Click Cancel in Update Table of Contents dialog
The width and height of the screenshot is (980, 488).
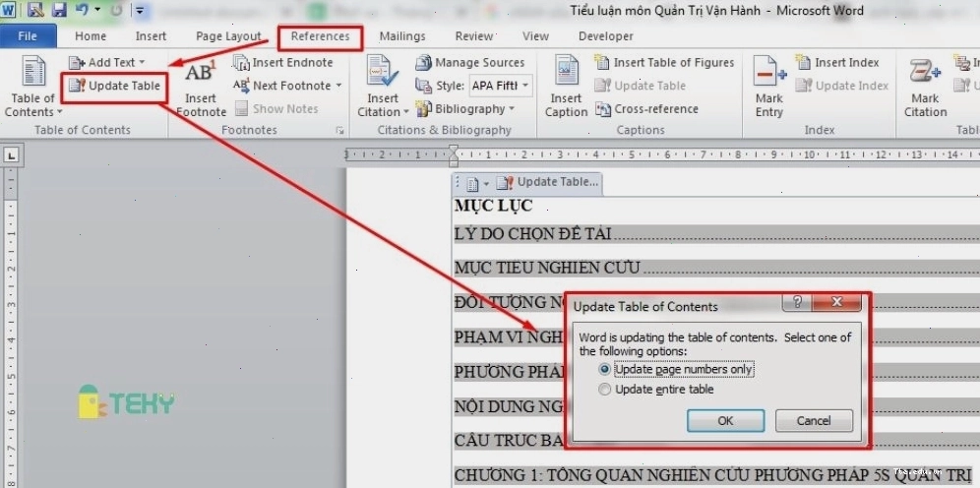814,420
